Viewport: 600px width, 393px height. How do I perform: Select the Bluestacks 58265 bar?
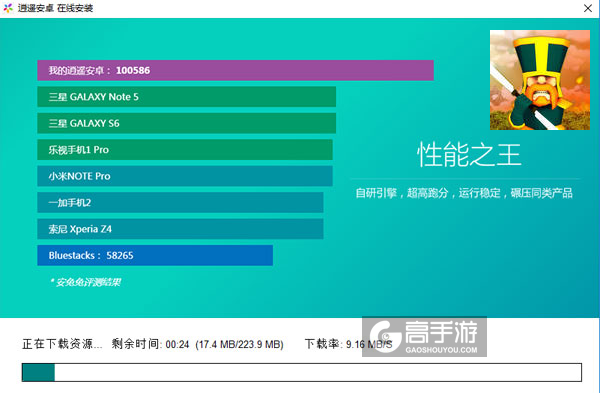point(155,255)
